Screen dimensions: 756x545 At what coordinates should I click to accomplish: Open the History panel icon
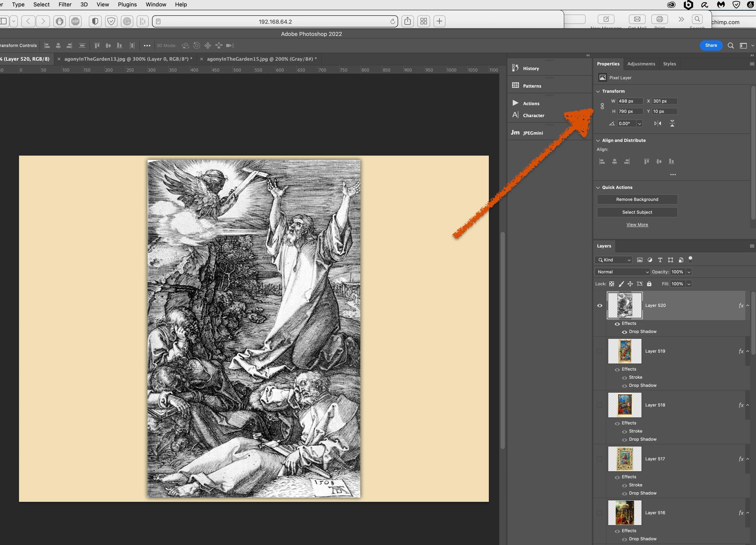[x=515, y=68]
